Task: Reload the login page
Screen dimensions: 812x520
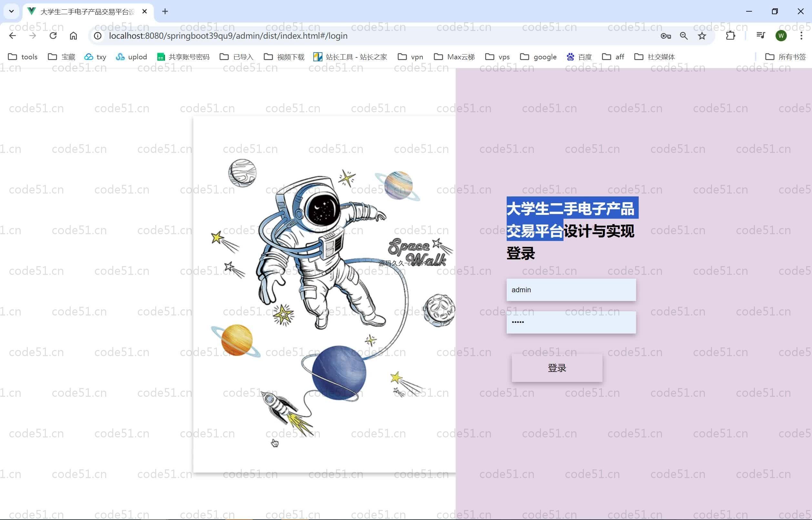Action: coord(53,36)
